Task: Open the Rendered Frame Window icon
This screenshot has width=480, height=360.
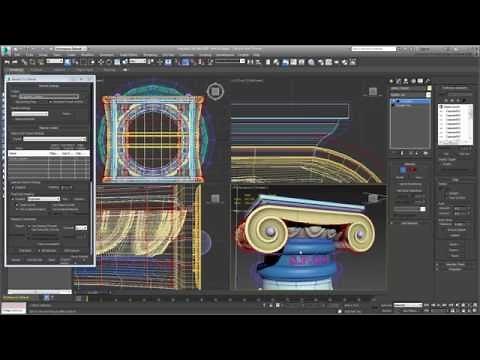Action: point(329,62)
